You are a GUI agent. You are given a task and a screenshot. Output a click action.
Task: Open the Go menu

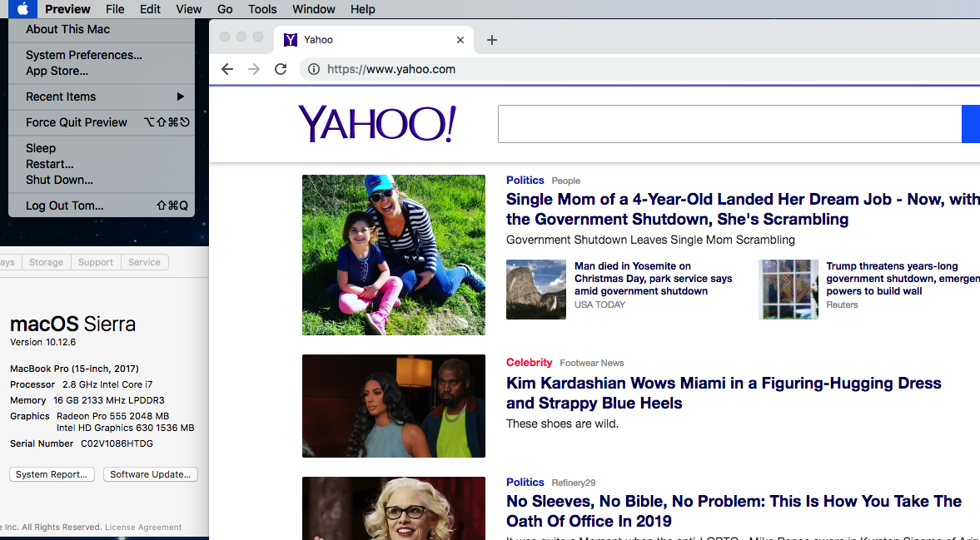click(224, 9)
